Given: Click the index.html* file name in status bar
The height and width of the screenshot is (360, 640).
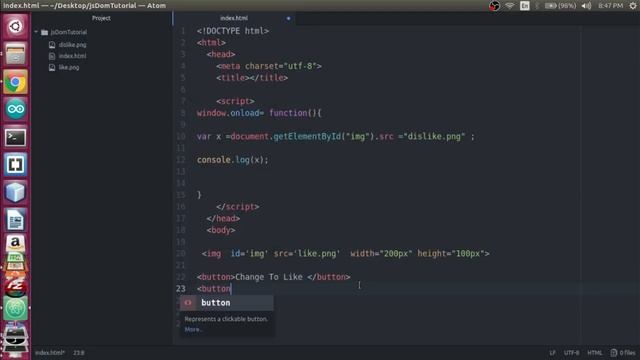Looking at the screenshot, I should 50,353.
